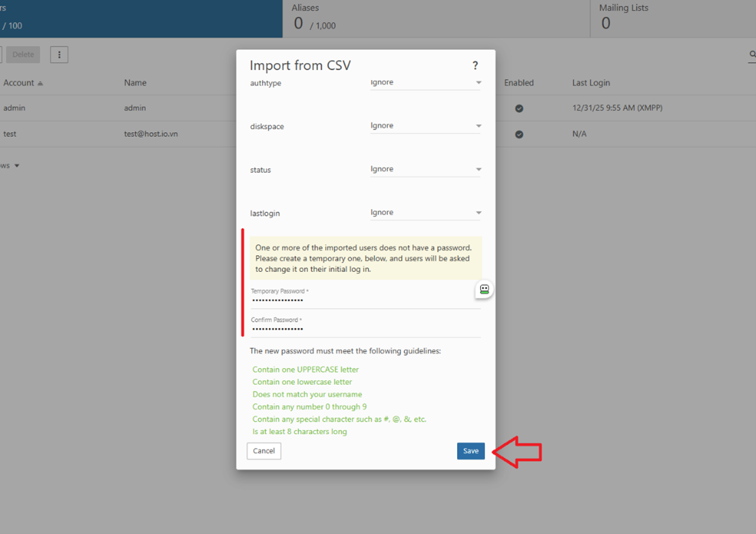Click the enabled checkmark for test account
Screen dimensions: 756x534
[x=519, y=135]
